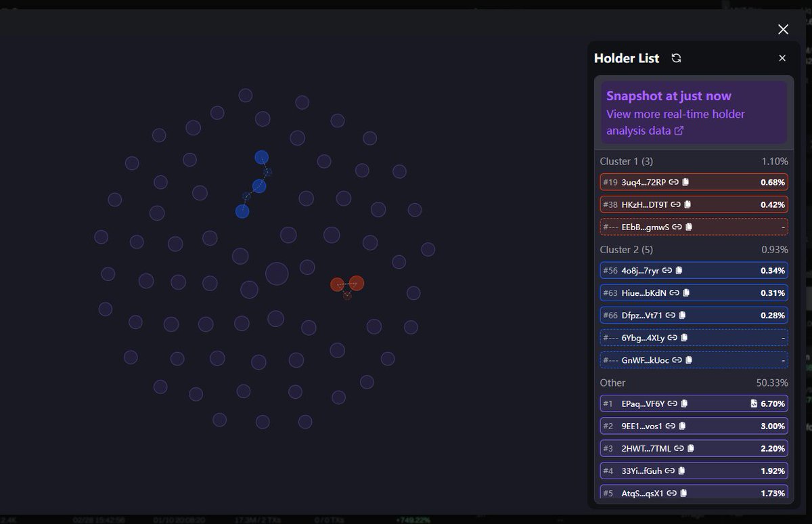Open link icon for holder 4o8j...7ryr
Screen dimensions: 812x524
point(667,271)
